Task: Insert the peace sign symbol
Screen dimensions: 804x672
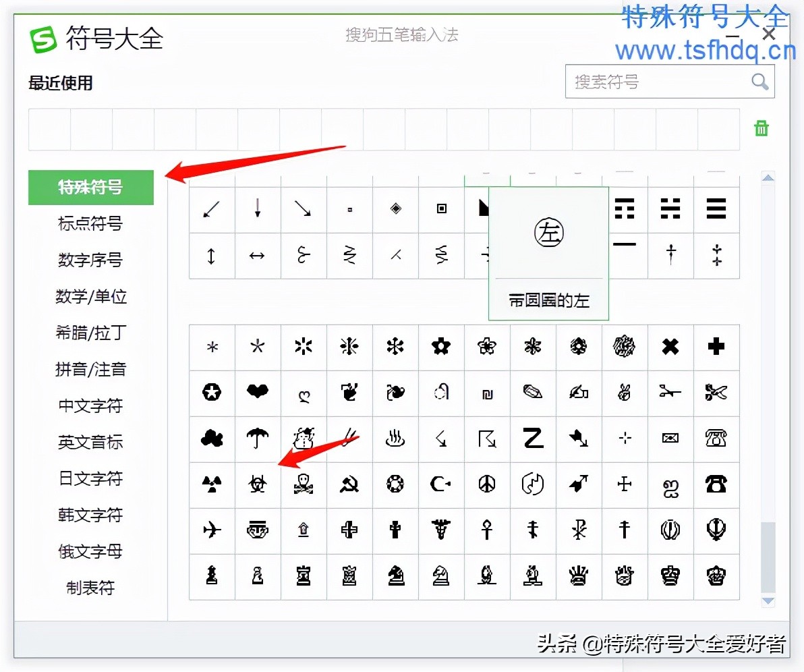Action: point(487,484)
